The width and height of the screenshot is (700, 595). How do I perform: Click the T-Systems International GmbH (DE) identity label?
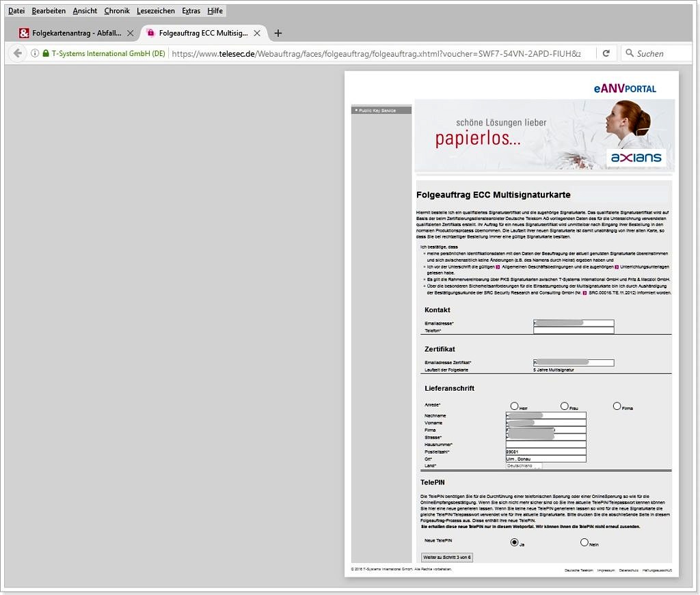tap(109, 53)
